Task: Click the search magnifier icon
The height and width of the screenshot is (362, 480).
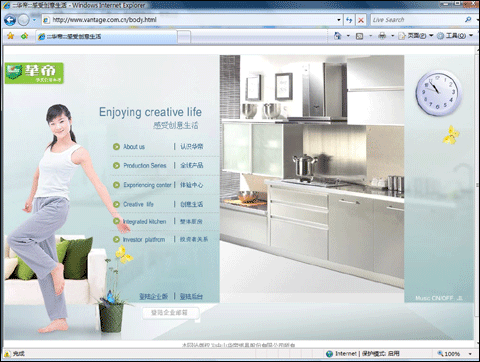Action: 468,20
